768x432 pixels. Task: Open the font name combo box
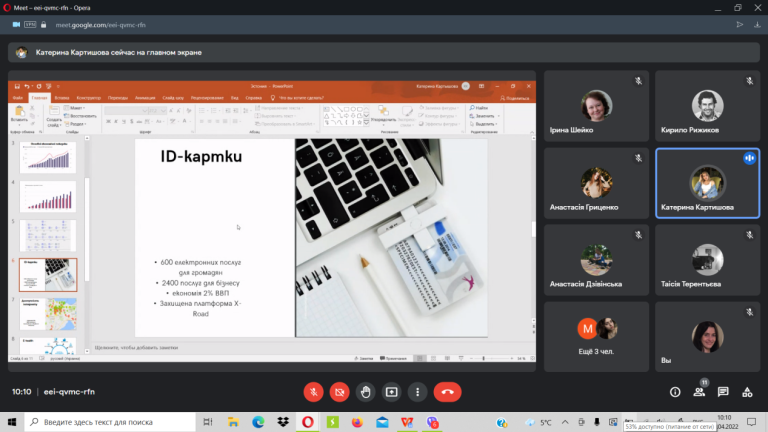(126, 111)
